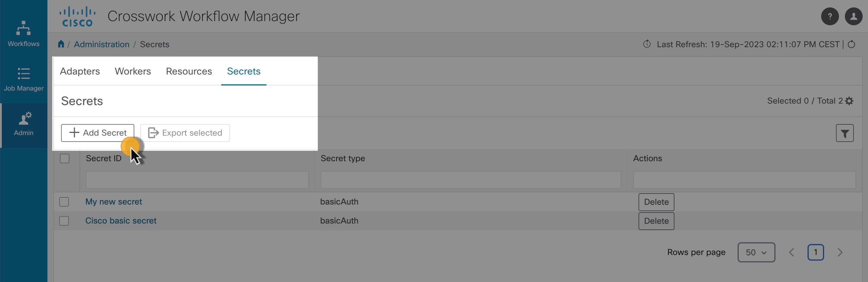This screenshot has height=282, width=868.
Task: Click the refresh icon beside Last Refresh
Action: 851,45
